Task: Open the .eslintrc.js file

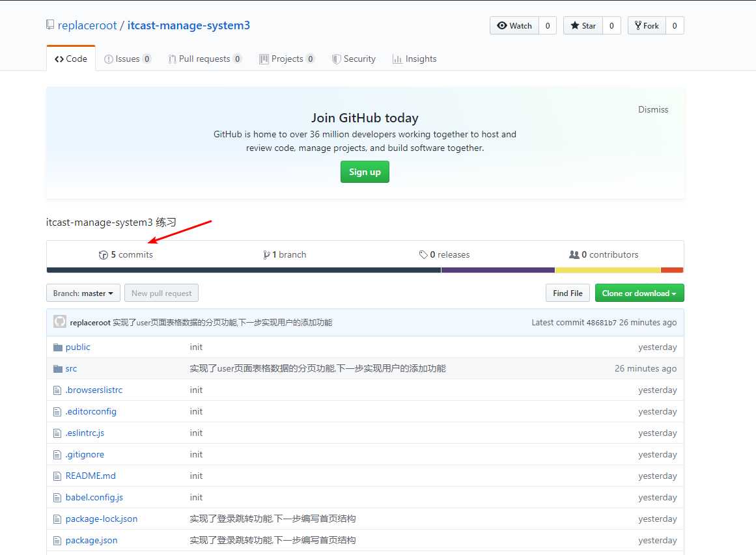Action: [85, 433]
